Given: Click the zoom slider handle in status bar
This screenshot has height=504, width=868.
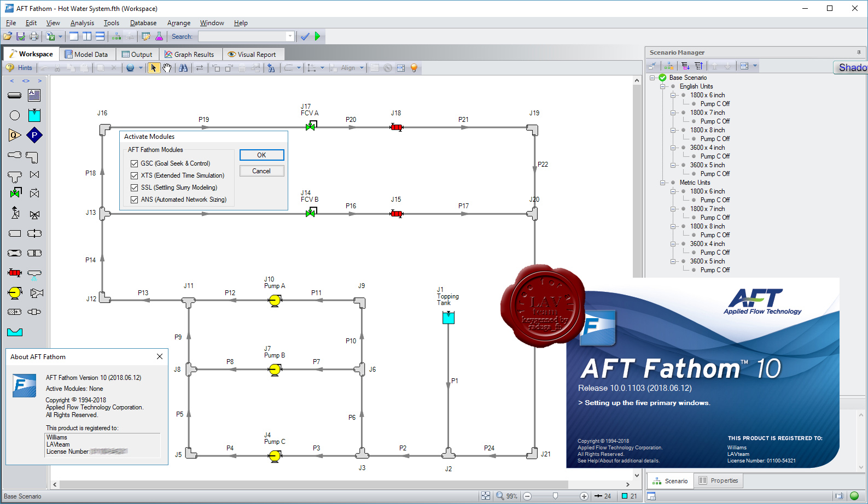Looking at the screenshot, I should click(x=555, y=496).
